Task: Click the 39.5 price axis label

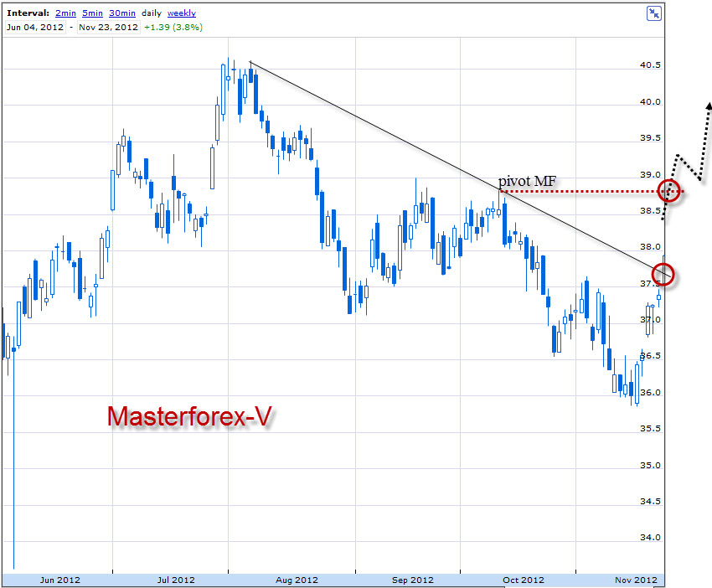Action: (x=650, y=137)
